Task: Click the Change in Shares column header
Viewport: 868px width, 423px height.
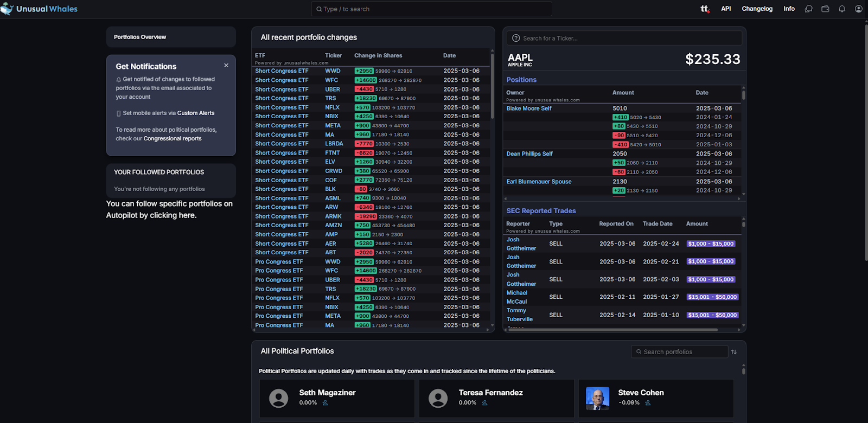Action: point(378,55)
